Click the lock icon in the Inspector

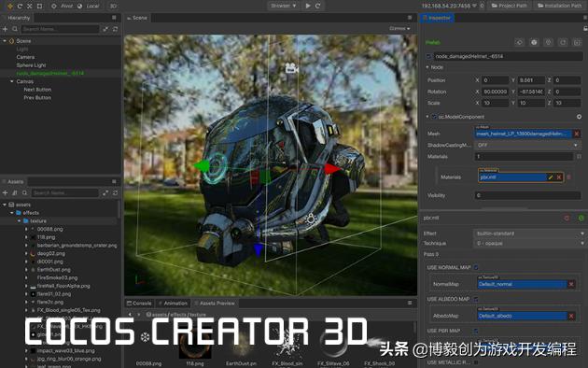(x=585, y=29)
